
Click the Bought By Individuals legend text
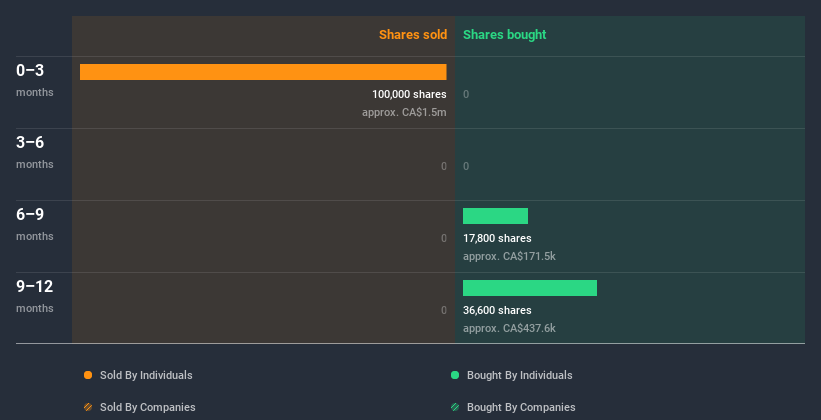click(x=519, y=375)
